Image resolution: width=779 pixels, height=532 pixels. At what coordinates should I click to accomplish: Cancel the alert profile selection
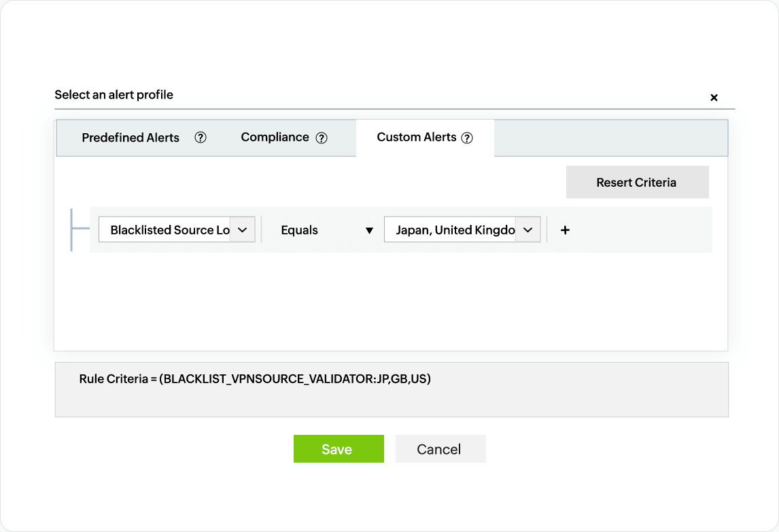point(440,449)
